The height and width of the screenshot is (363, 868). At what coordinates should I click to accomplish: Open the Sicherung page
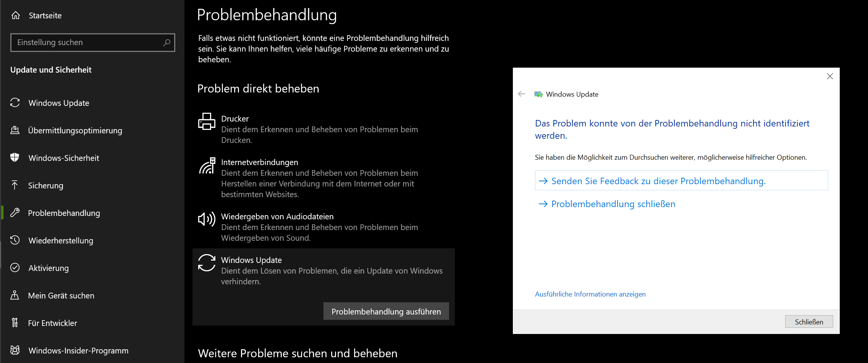[46, 185]
